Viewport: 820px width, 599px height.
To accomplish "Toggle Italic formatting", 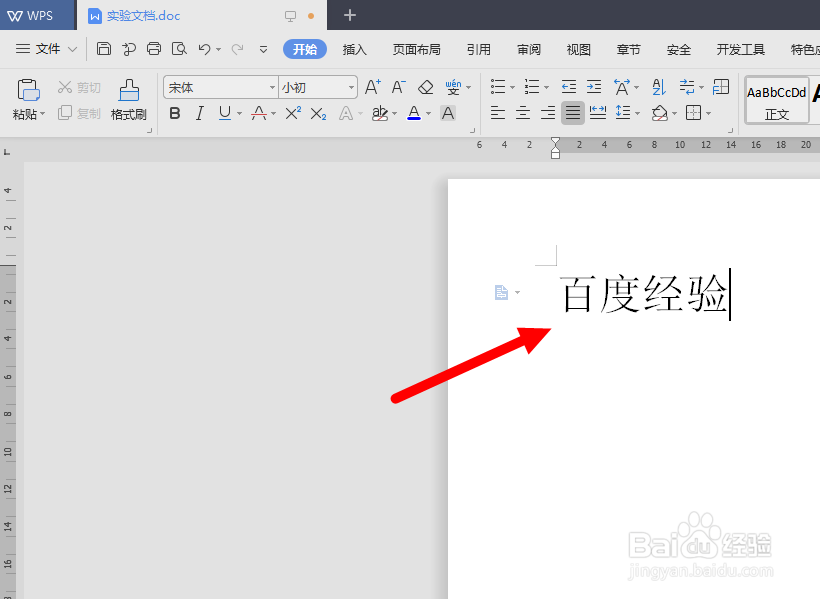I will tap(199, 113).
